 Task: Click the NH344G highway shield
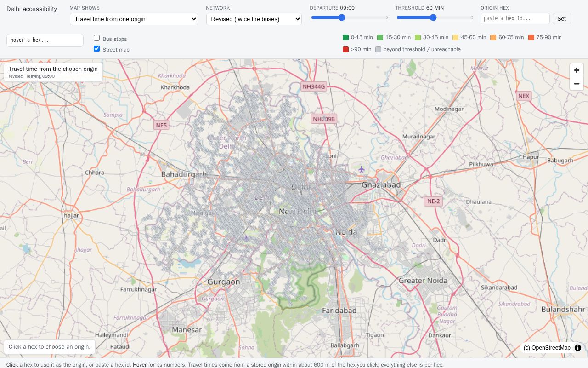pos(314,86)
